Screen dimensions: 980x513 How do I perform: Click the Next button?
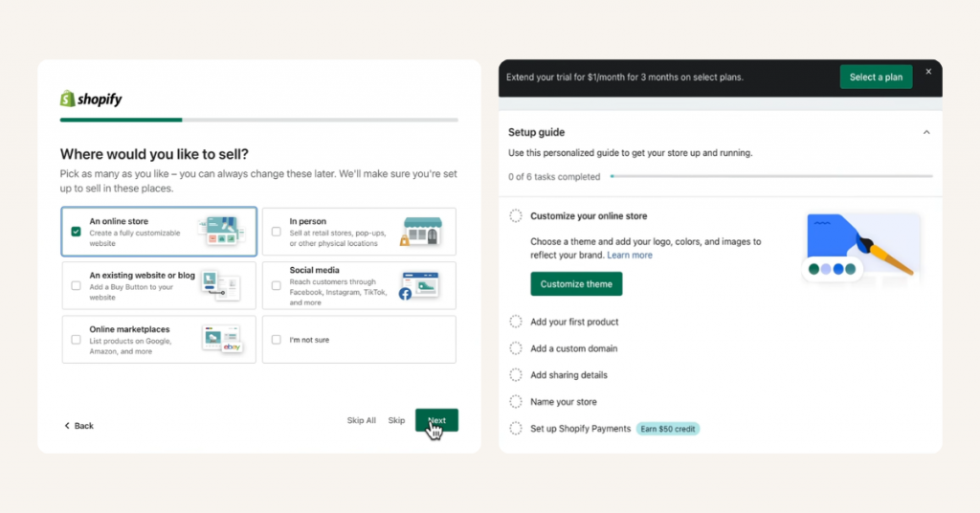[436, 420]
